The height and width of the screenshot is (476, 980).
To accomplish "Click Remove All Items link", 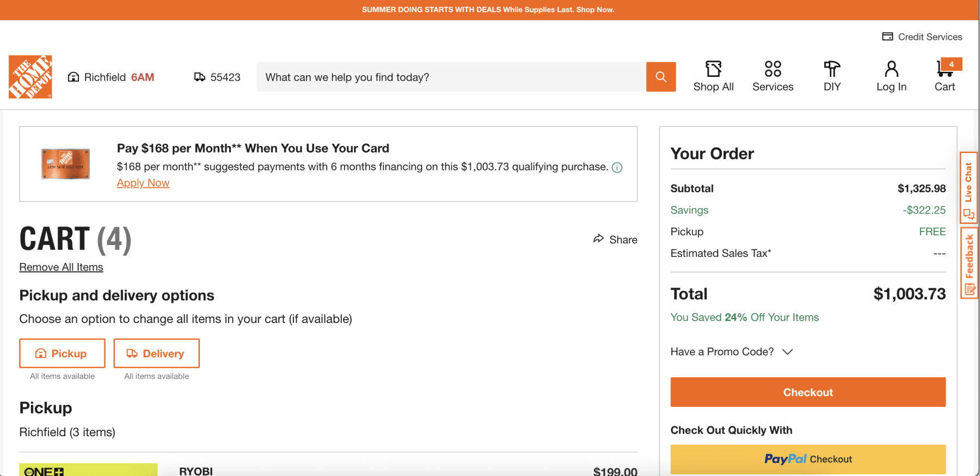I will click(x=61, y=267).
